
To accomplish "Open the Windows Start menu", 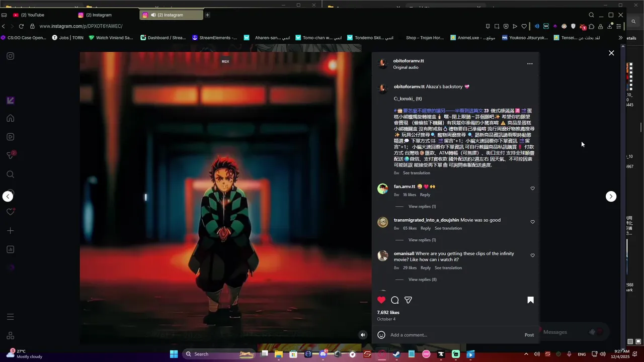I will coord(174,354).
